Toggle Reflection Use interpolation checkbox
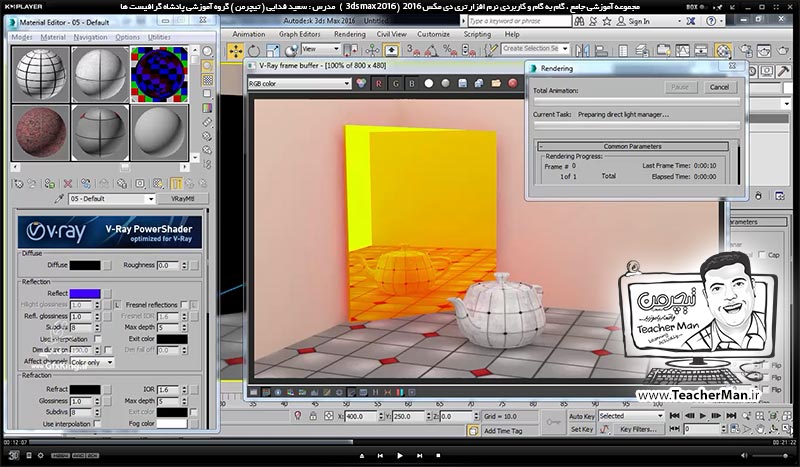This screenshot has width=800, height=467. pyautogui.click(x=97, y=338)
